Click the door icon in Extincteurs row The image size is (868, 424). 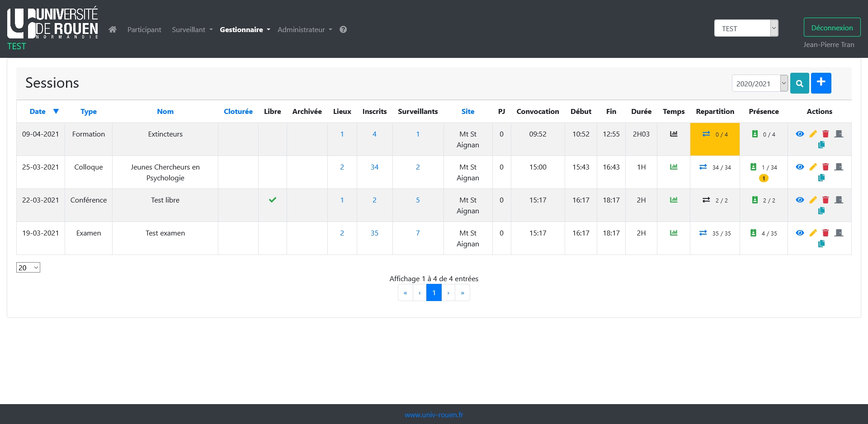(x=839, y=134)
